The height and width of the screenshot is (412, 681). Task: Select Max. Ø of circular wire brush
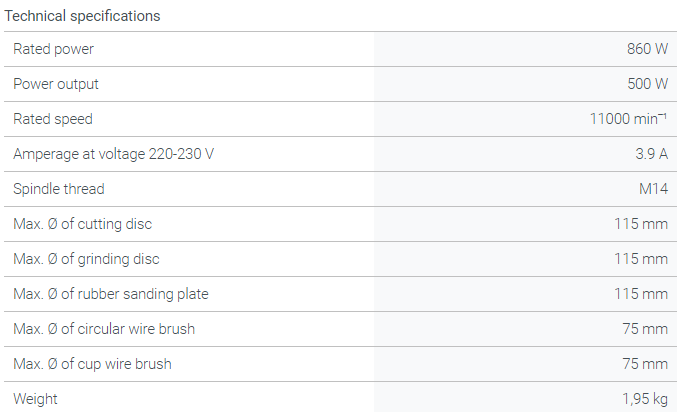coord(104,329)
